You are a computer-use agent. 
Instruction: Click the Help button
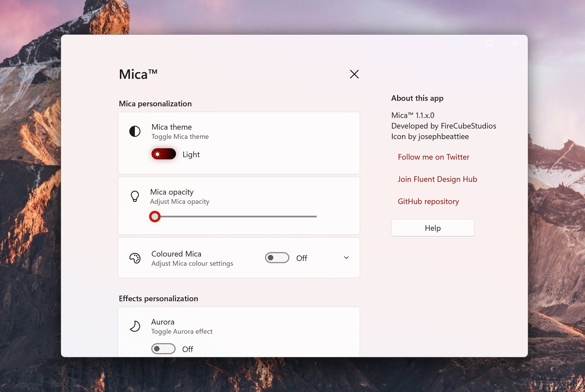click(x=433, y=228)
